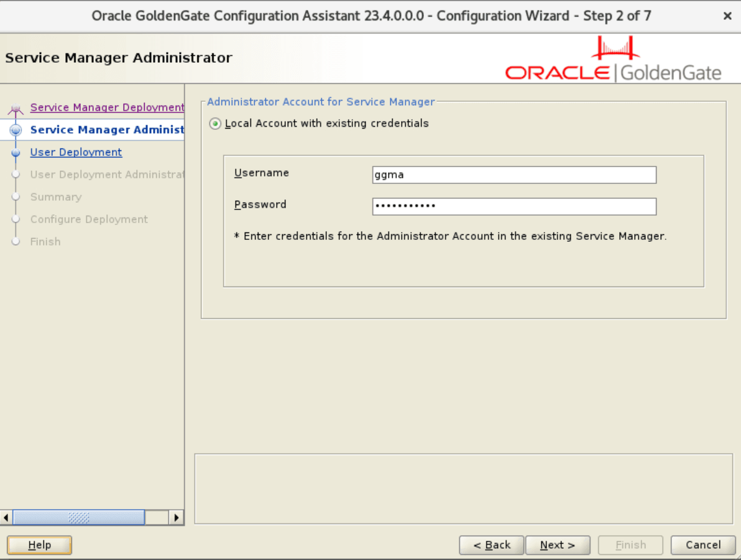The image size is (741, 560).
Task: Click the sidebar horizontal scrollbar thumb
Action: pyautogui.click(x=78, y=518)
